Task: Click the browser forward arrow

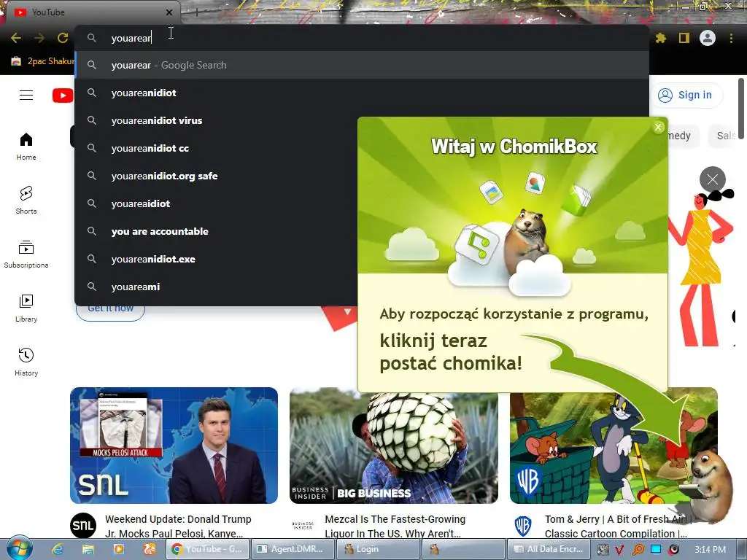Action: (39, 38)
